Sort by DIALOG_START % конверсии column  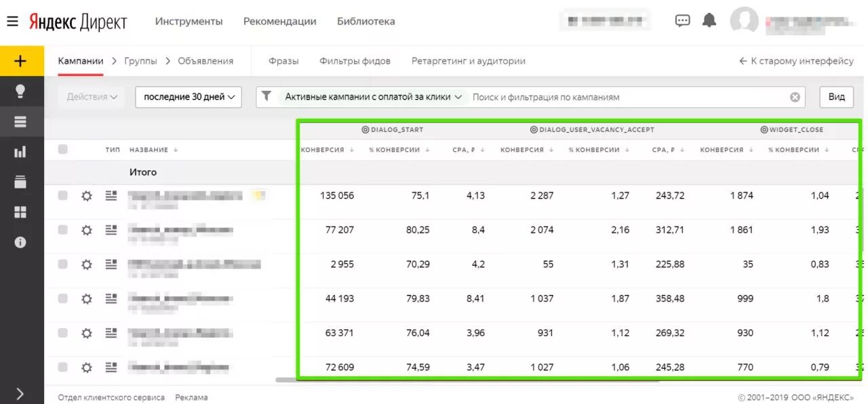[x=399, y=150]
